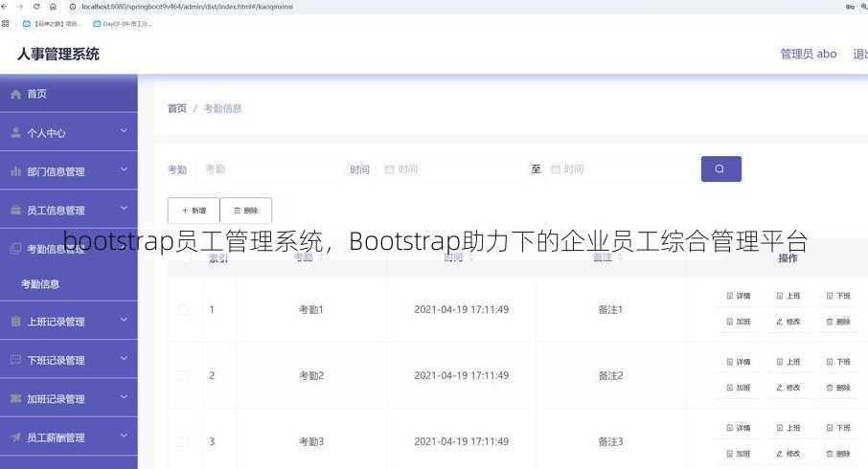Click the 退出 logout link
The image size is (868, 469).
point(859,54)
